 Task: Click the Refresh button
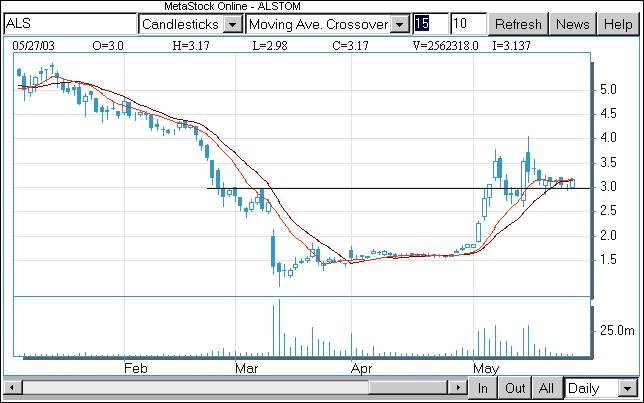pyautogui.click(x=518, y=24)
